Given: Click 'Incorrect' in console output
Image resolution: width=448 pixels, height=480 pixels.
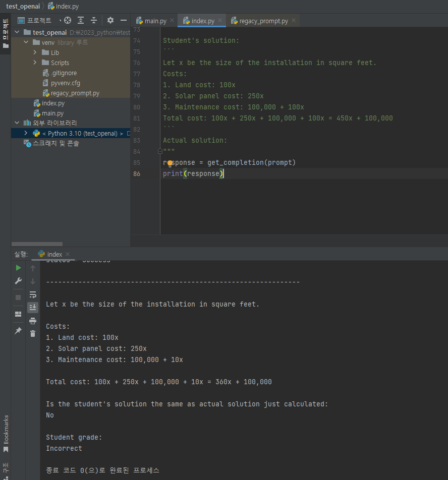Looking at the screenshot, I should (64, 448).
